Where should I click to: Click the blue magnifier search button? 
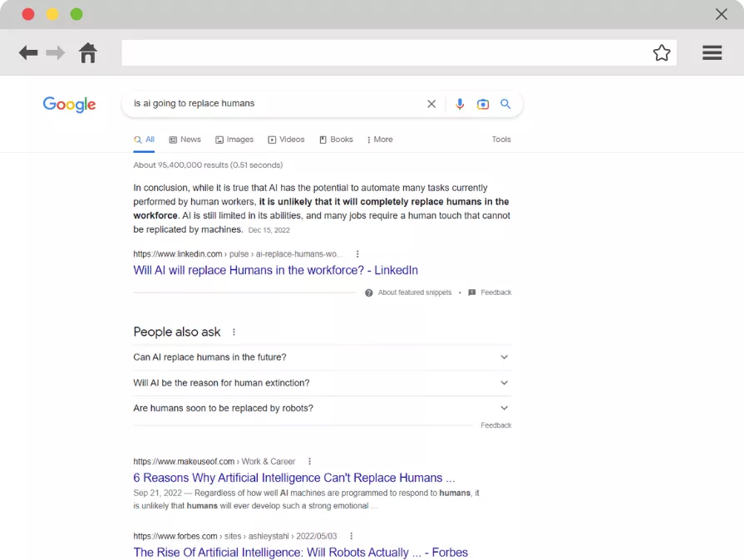point(505,104)
